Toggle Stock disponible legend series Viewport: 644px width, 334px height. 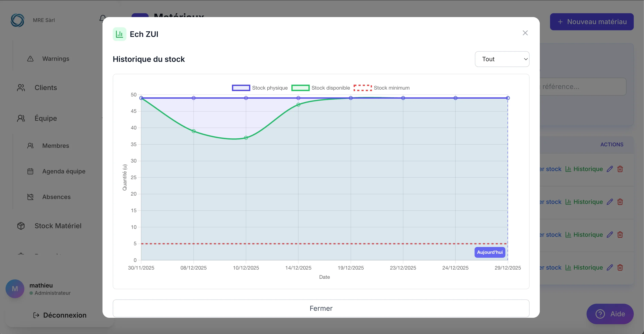(321, 88)
